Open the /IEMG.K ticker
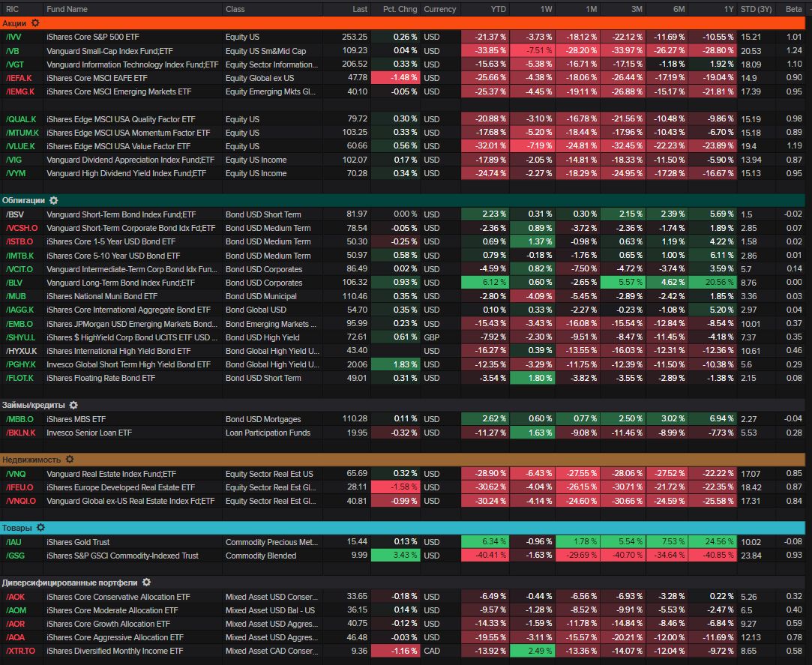812x665 pixels. coord(20,91)
